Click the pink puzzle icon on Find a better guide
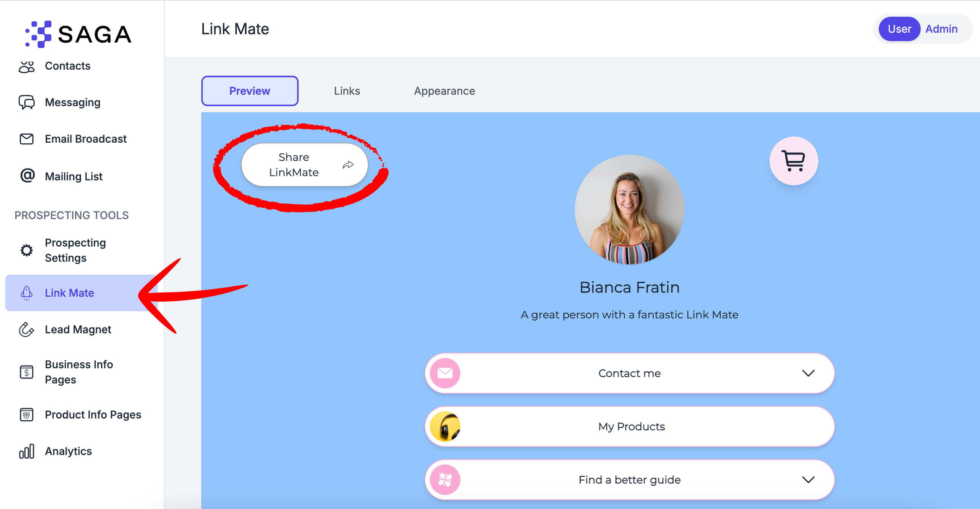980x509 pixels. (445, 480)
